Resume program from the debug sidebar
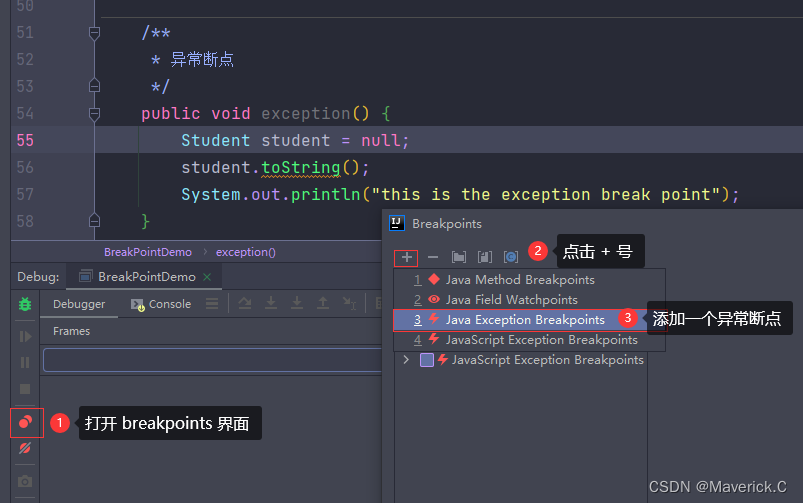The height and width of the screenshot is (503, 803). click(x=25, y=337)
